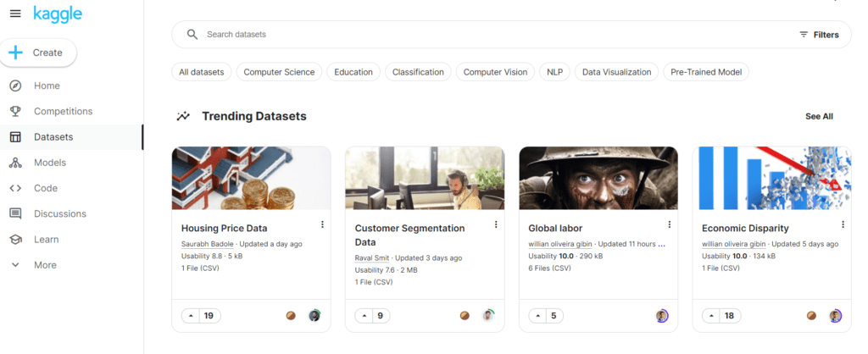Click the trending arrow icon
The width and height of the screenshot is (868, 354).
(x=183, y=116)
